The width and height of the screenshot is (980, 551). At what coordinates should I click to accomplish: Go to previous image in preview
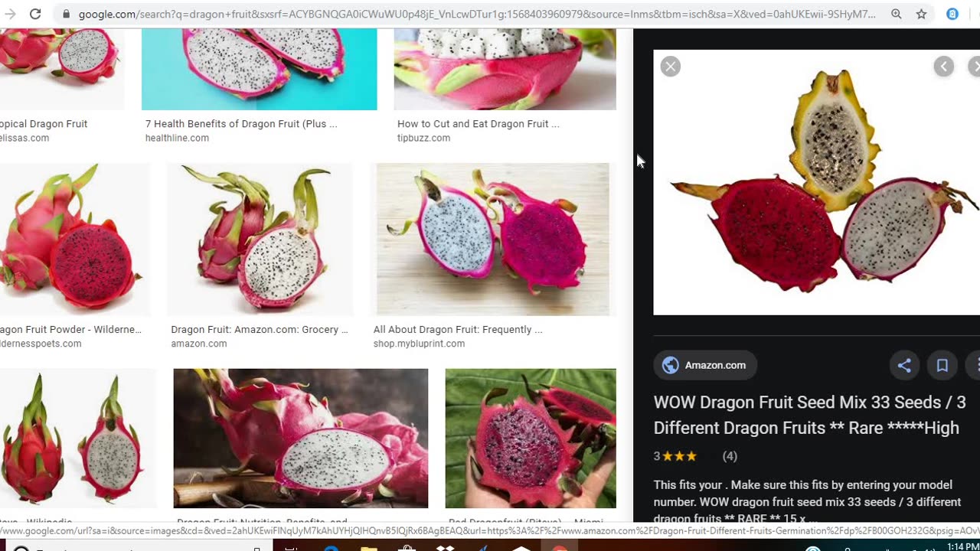pos(944,67)
